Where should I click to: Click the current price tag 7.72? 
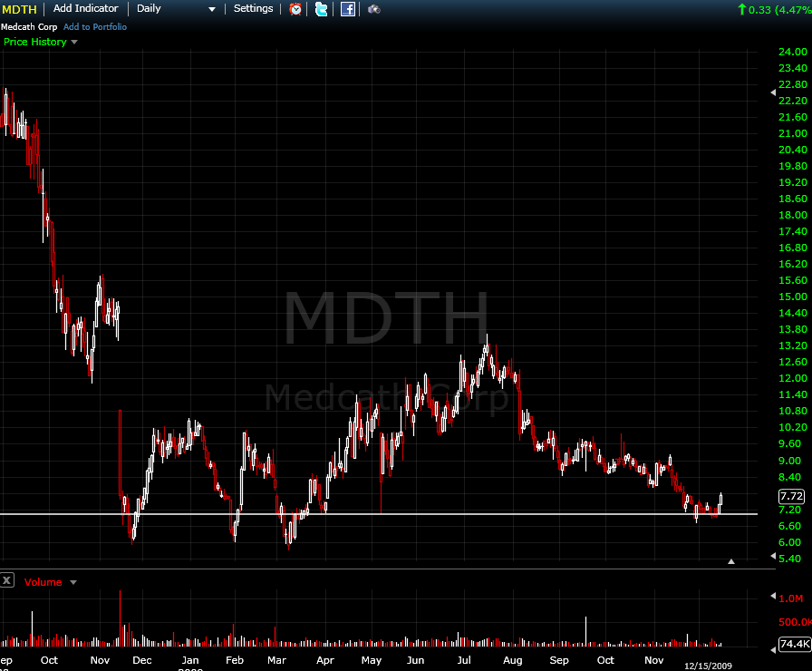791,496
